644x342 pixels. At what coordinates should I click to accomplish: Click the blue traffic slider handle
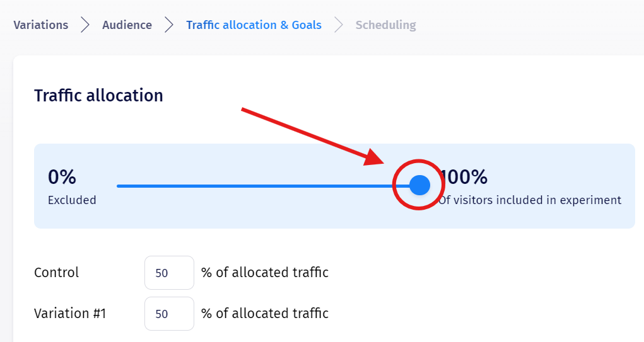419,185
